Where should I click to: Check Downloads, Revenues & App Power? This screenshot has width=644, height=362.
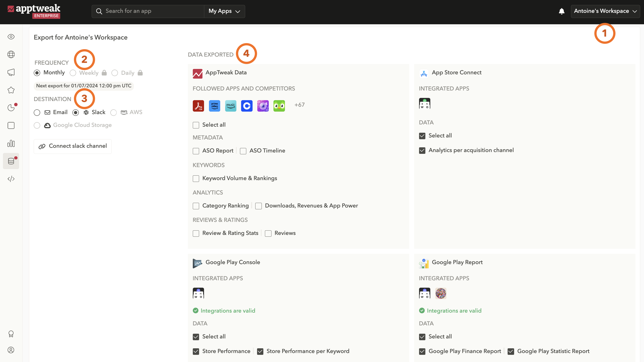pyautogui.click(x=258, y=206)
